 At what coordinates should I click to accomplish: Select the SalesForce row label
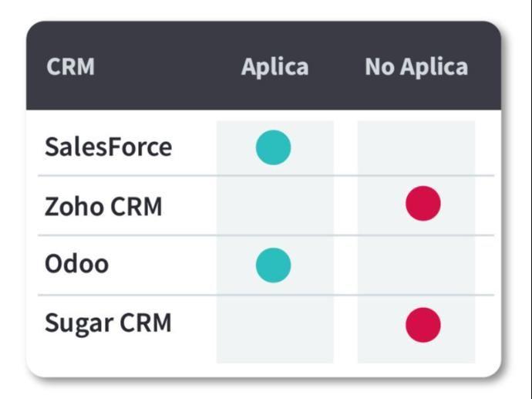click(x=108, y=147)
